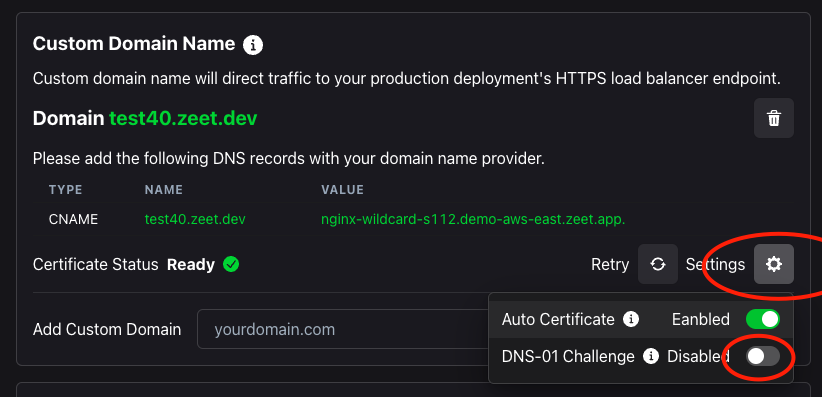Click the nginx-wildcard-s112.demo-aws-east.zeet.app. value

[x=473, y=219]
